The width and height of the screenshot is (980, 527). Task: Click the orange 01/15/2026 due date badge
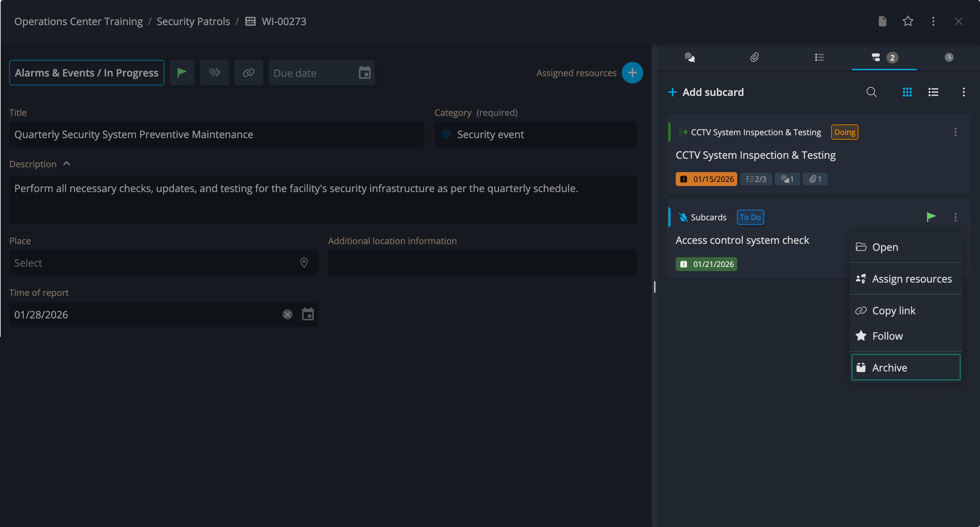[x=706, y=179]
